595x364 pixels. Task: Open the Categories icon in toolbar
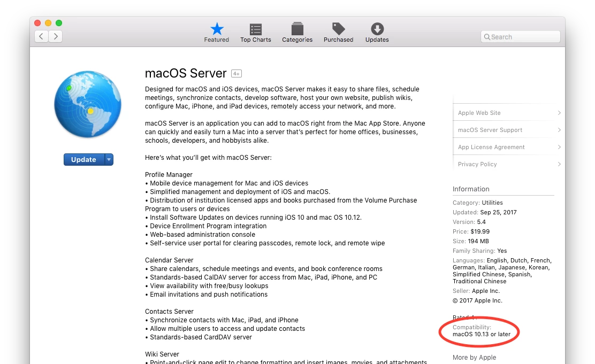point(297,29)
